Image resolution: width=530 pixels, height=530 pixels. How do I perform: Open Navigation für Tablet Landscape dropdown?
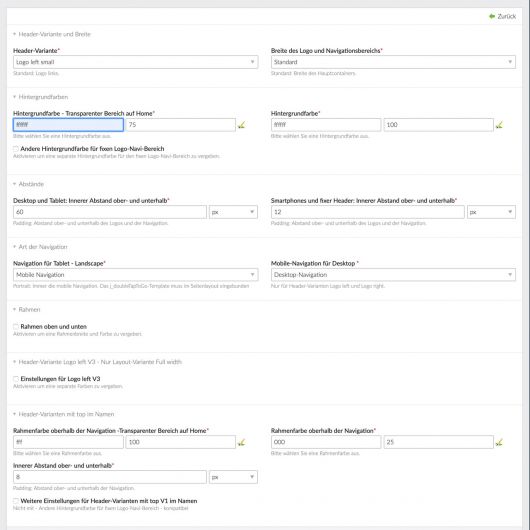point(136,275)
